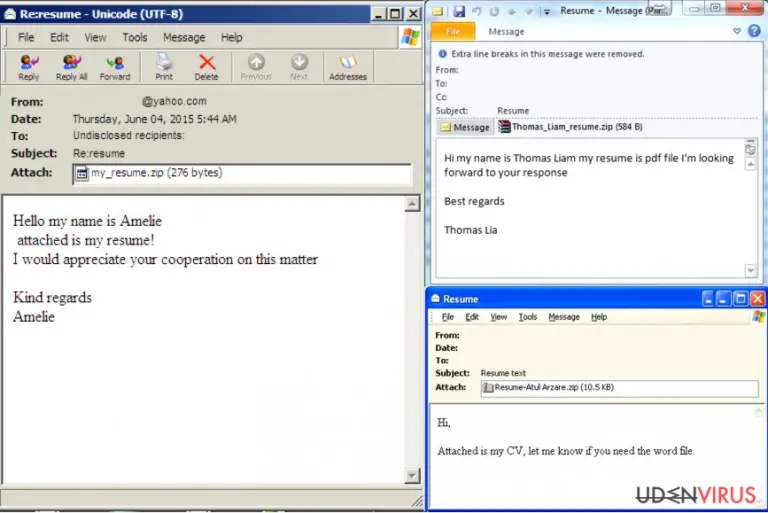This screenshot has height=513, width=768.
Task: Click the Message button beside the Thomas Liam attachment
Action: pos(465,127)
